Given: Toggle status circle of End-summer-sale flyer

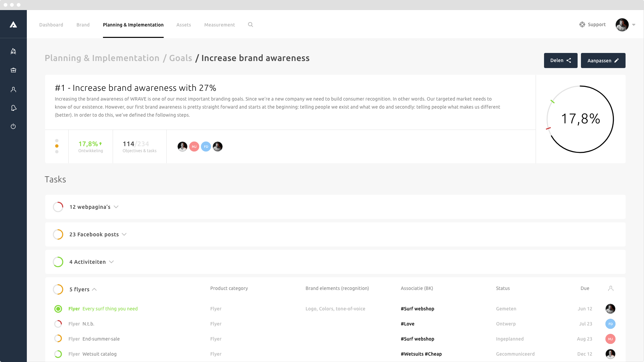Looking at the screenshot, I should pyautogui.click(x=58, y=339).
